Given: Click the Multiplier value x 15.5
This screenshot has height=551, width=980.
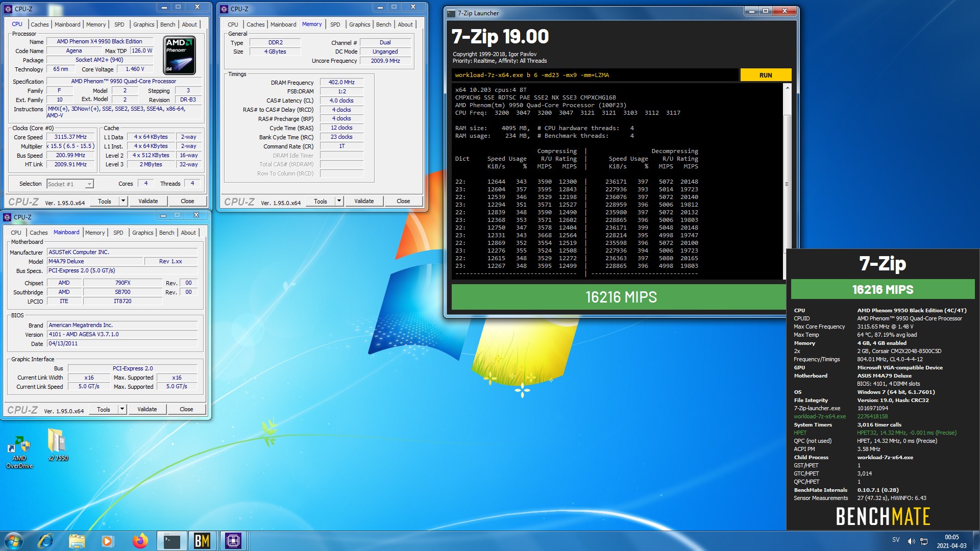Looking at the screenshot, I should pos(71,146).
